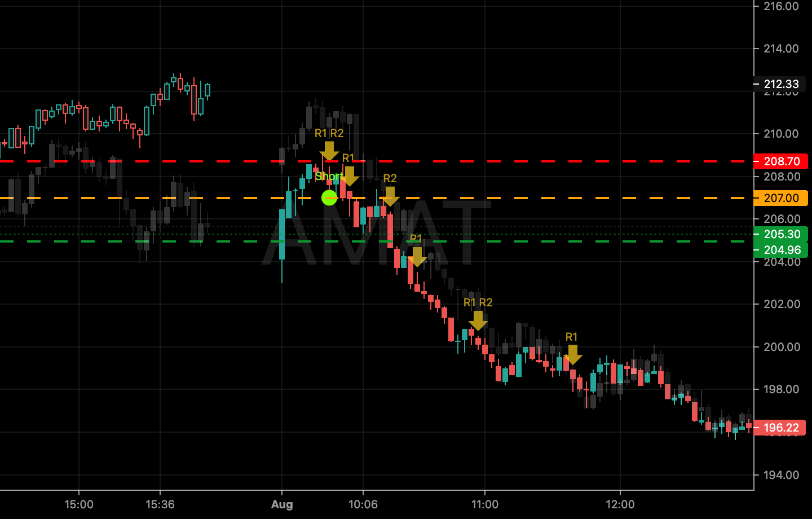Click the 12:00 time axis label

pyautogui.click(x=620, y=504)
